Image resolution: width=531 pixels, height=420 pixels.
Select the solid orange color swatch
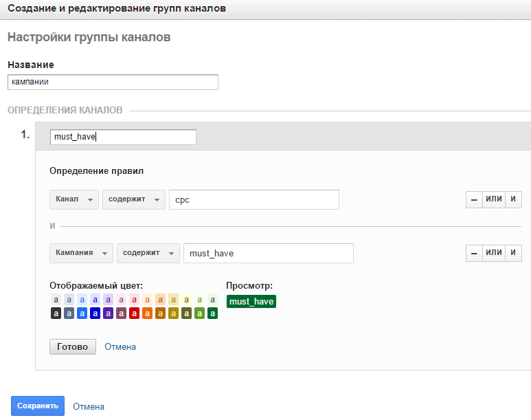pos(148,313)
